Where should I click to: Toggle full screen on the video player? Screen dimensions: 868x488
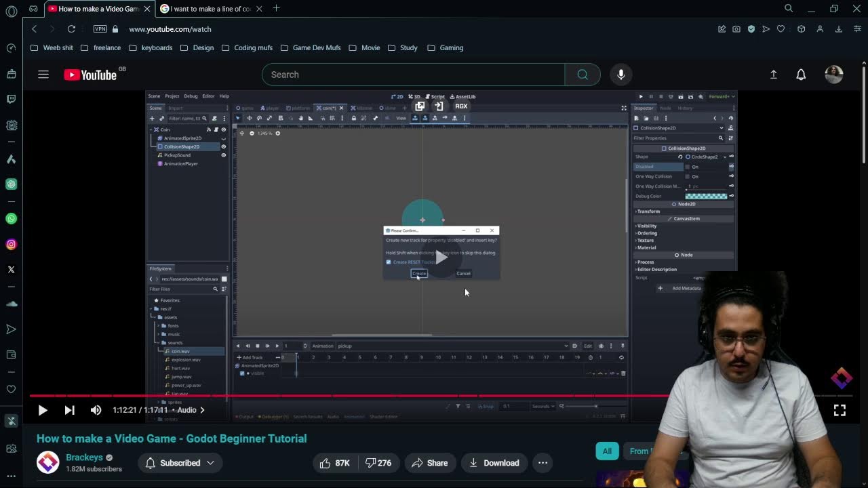coord(840,410)
